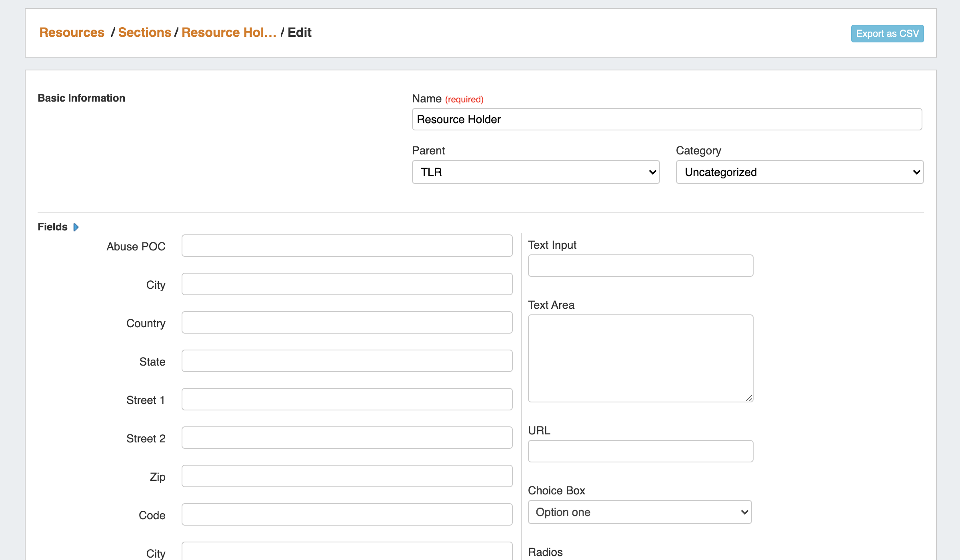Image resolution: width=960 pixels, height=560 pixels.
Task: Click the State input field
Action: pyautogui.click(x=346, y=361)
